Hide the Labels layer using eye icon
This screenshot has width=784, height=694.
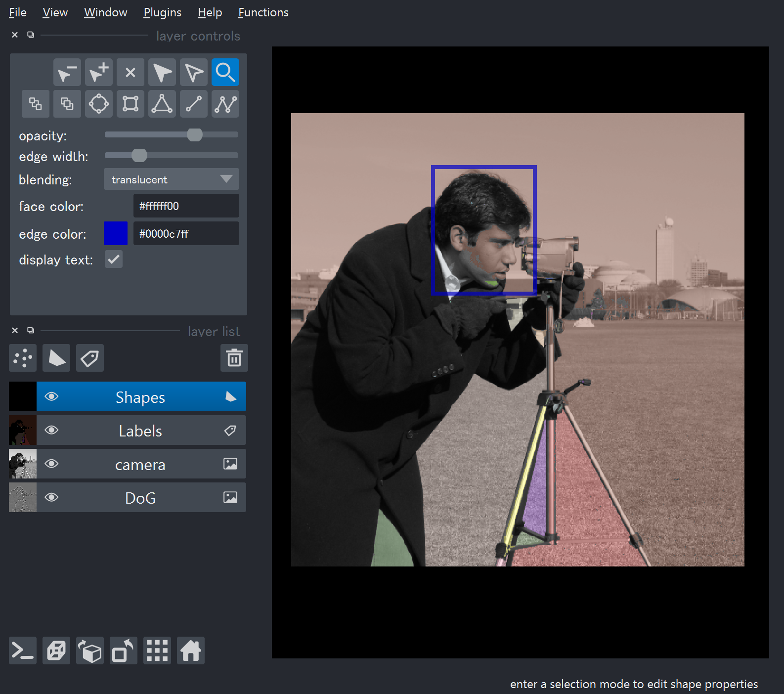click(51, 431)
